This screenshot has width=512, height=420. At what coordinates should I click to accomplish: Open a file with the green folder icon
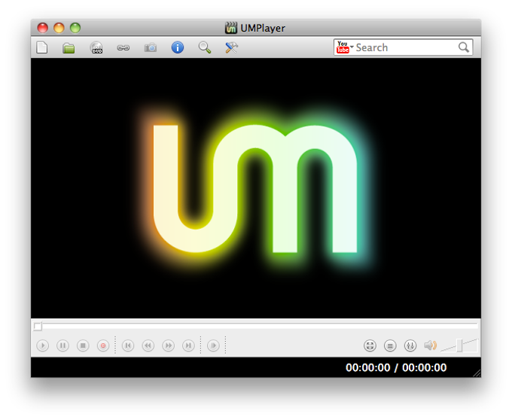tap(69, 48)
